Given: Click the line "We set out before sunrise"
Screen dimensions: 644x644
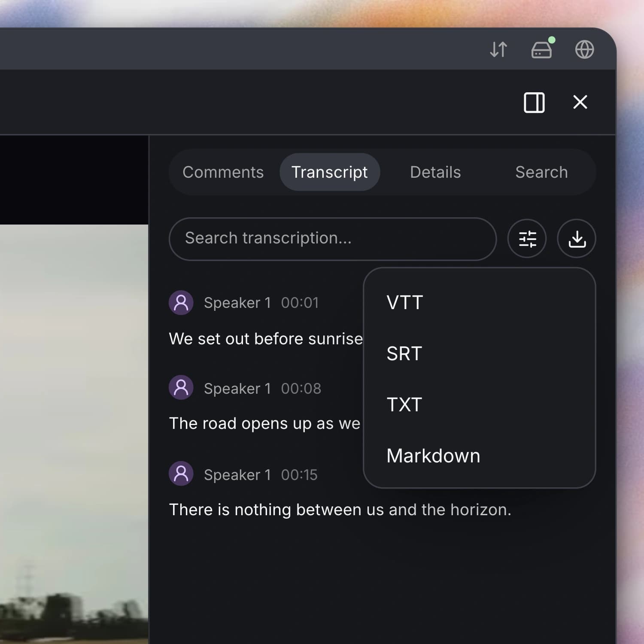Looking at the screenshot, I should (266, 339).
